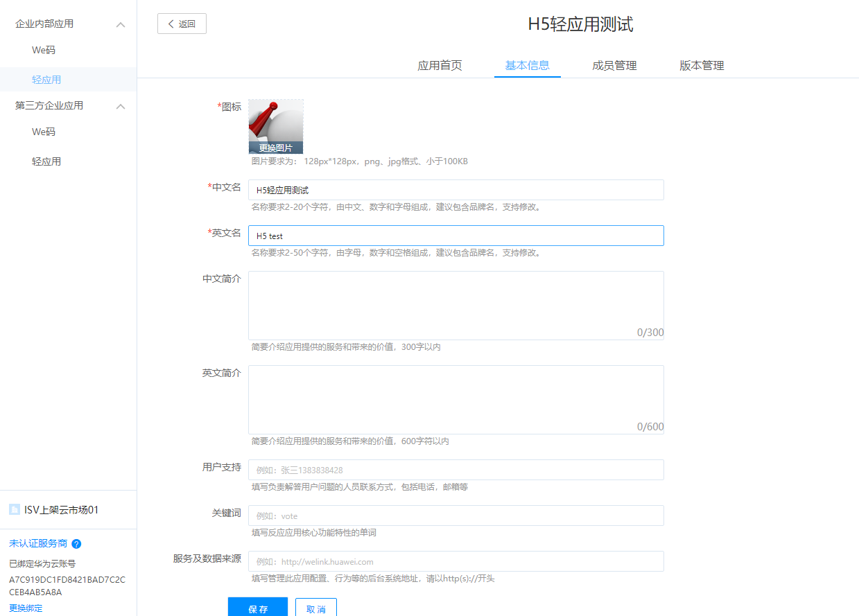The height and width of the screenshot is (616, 859).
Task: Switch to the 成员管理 tab
Action: coord(614,65)
